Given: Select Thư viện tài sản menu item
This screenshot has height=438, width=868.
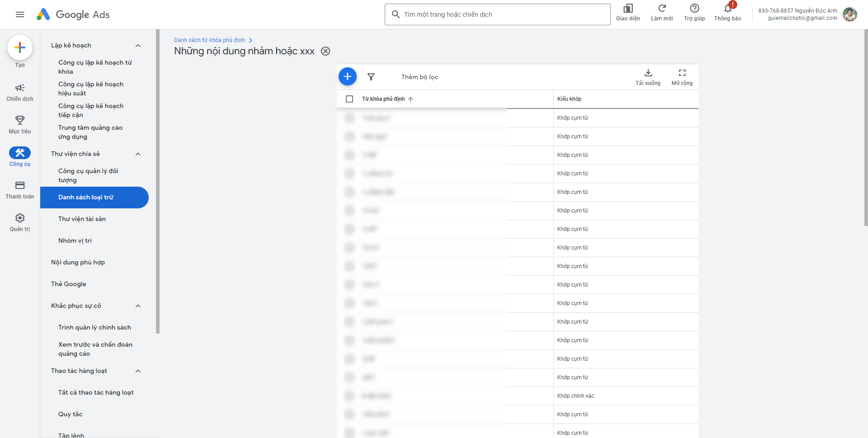Looking at the screenshot, I should pos(82,219).
